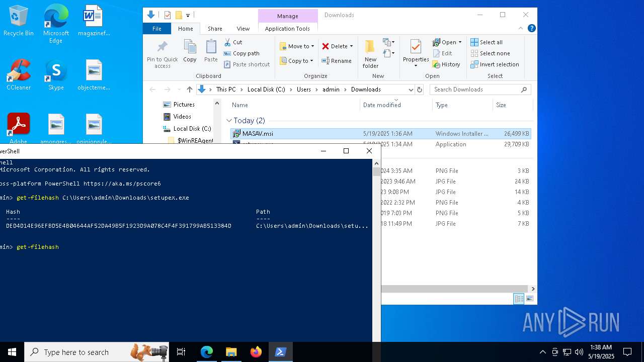Open Skype desktop shortcut
The width and height of the screenshot is (644, 362).
[x=56, y=75]
